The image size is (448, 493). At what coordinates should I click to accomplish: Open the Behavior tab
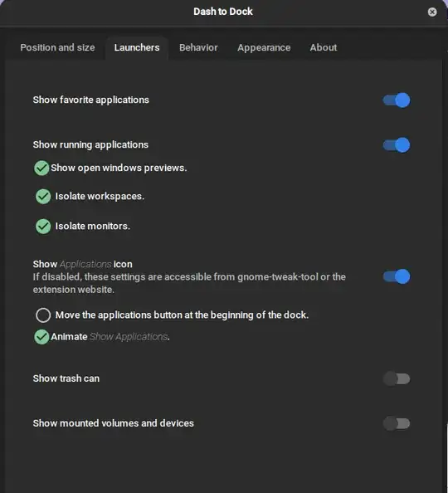click(198, 47)
